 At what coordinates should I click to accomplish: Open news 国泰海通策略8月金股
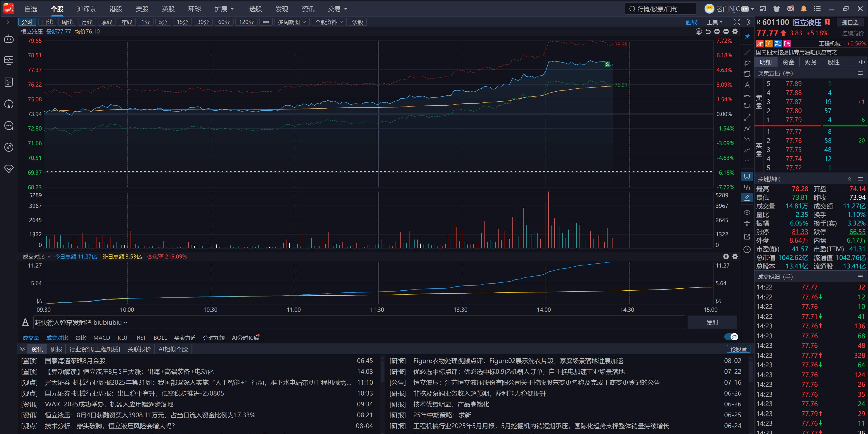tap(75, 361)
